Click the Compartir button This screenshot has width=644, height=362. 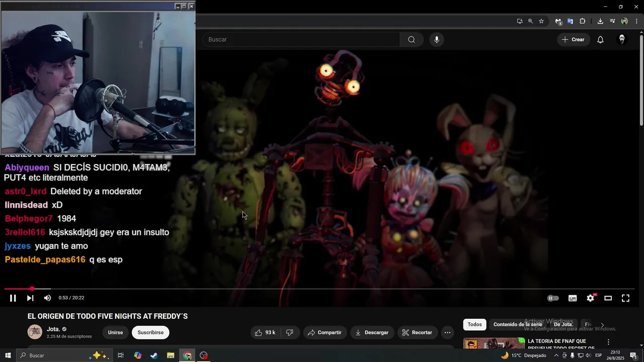point(325,332)
